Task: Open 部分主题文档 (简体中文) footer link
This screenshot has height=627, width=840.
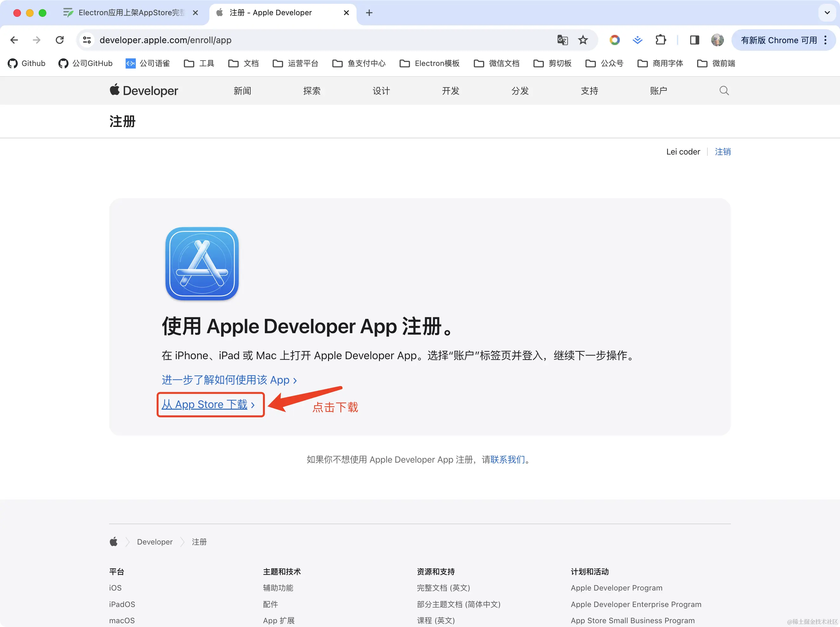Action: [x=459, y=604]
